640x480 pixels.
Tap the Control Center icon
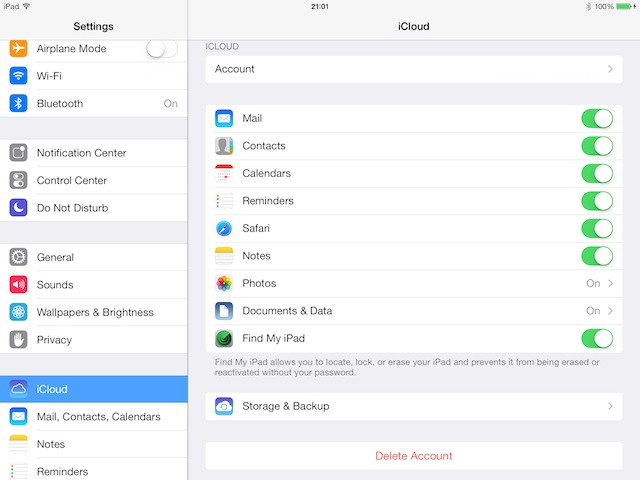18,180
